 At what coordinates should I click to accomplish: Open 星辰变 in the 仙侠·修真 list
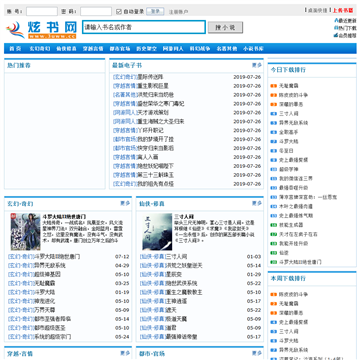174,275
